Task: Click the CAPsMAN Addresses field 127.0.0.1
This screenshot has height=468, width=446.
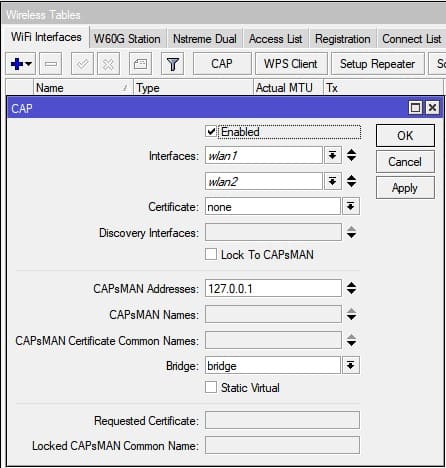Action: (273, 288)
